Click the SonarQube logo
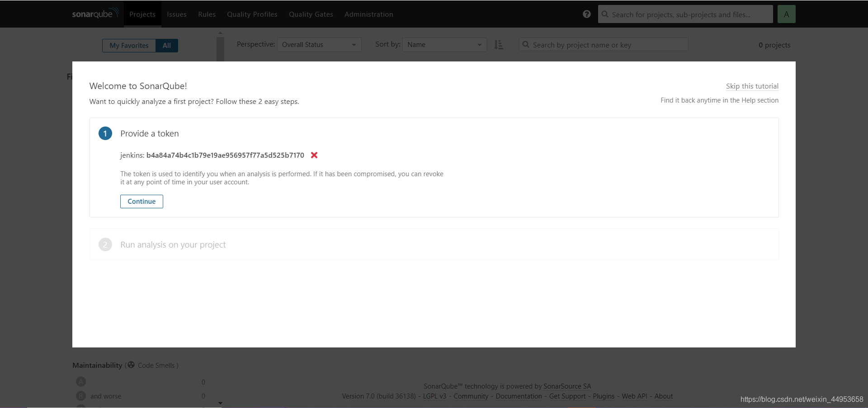 tap(95, 14)
